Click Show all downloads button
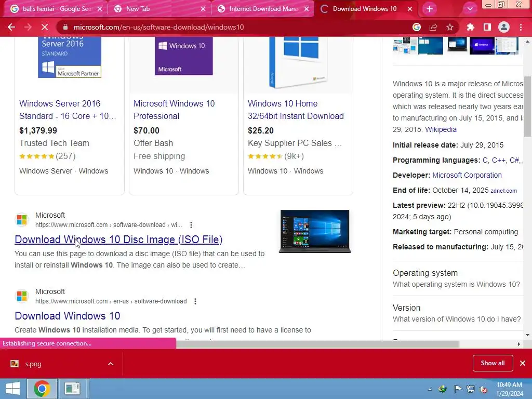This screenshot has height=399, width=532. coord(493,363)
